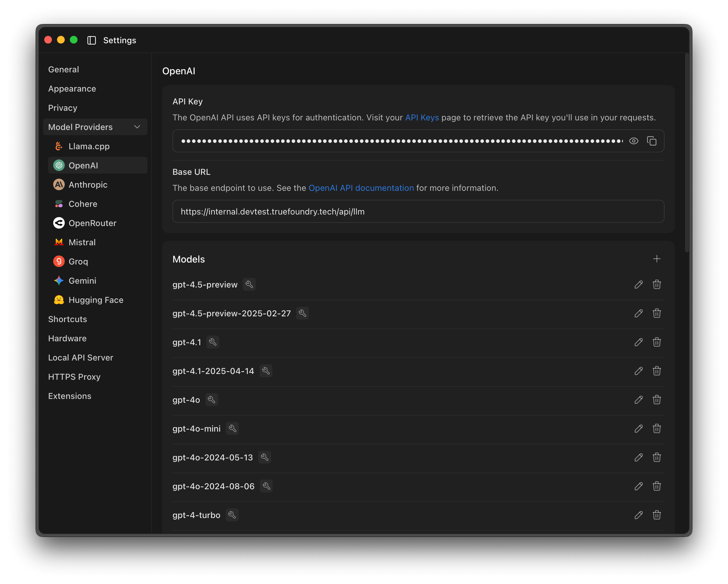
Task: Delete the gpt-4-turbo model
Action: click(x=657, y=515)
